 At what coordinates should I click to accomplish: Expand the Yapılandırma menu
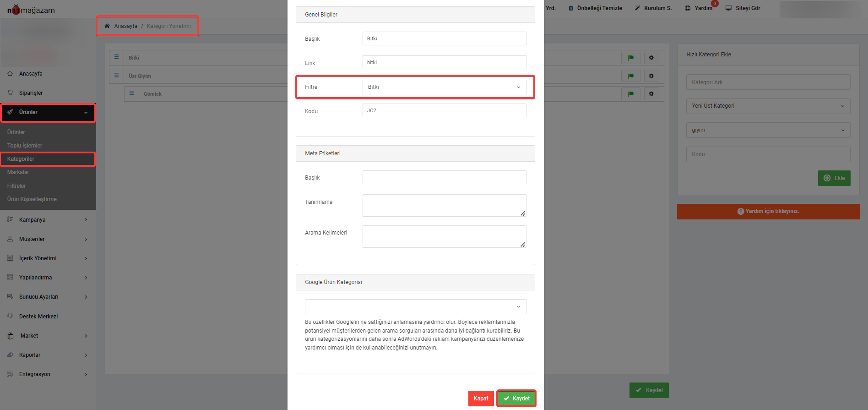coord(48,278)
